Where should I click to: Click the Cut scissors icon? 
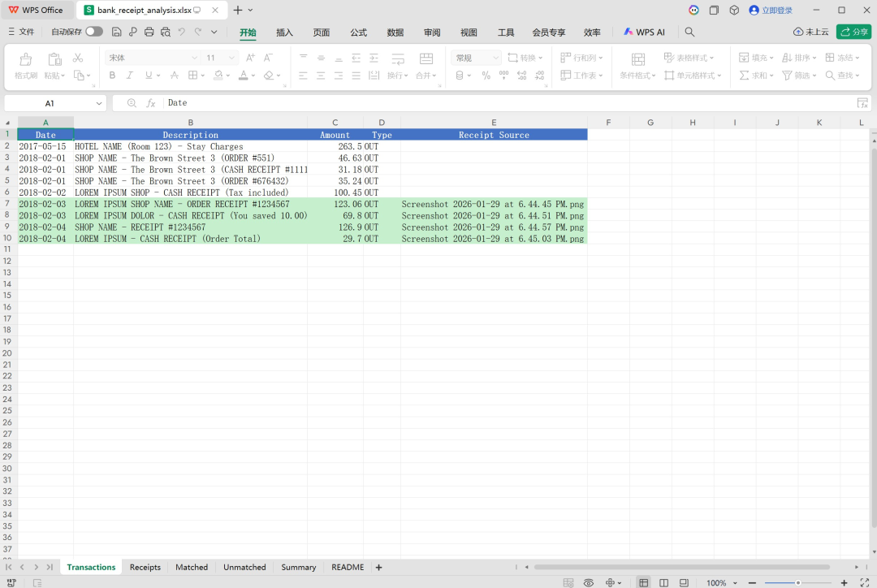coord(78,58)
